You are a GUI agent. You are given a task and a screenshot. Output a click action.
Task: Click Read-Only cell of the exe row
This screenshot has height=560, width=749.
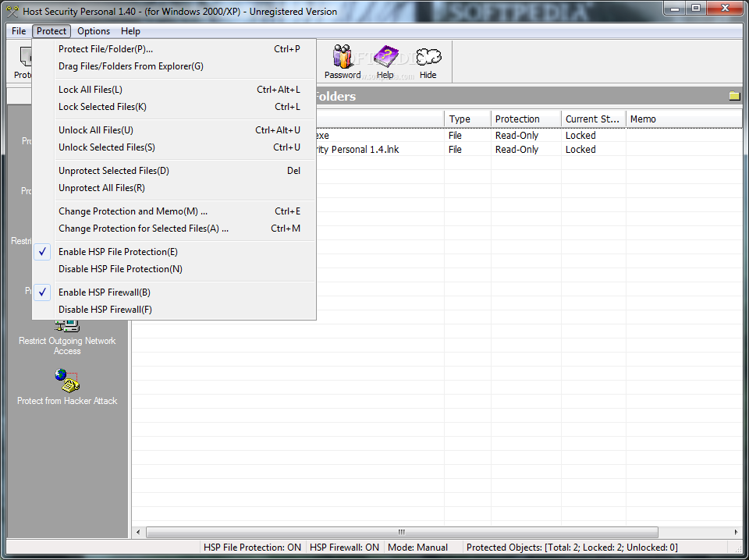click(x=526, y=136)
